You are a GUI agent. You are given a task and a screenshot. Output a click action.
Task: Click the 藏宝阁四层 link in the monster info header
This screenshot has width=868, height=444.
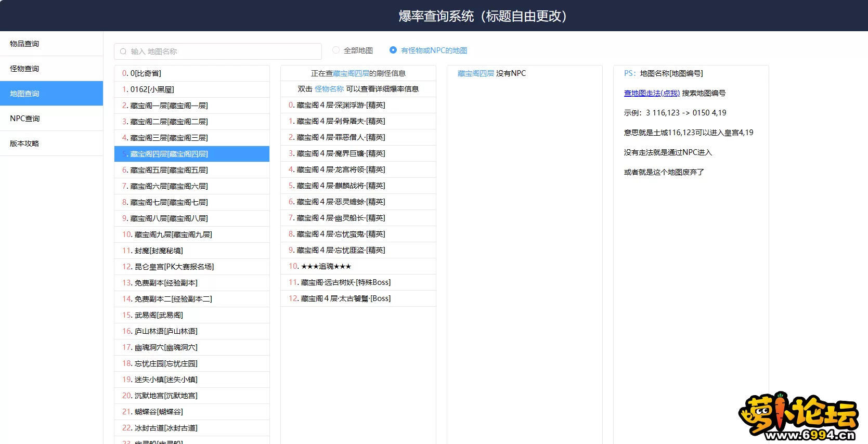coord(351,73)
